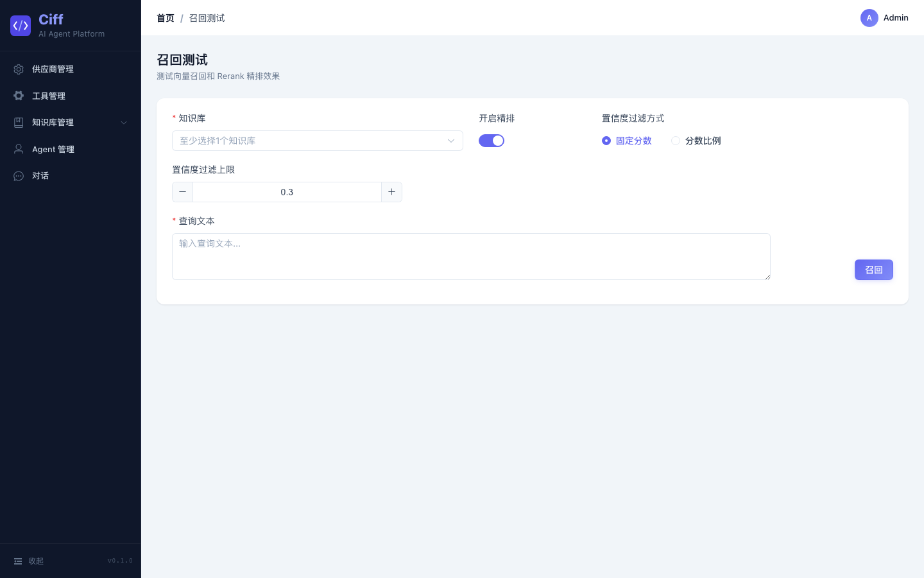This screenshot has width=924, height=578.
Task: Open the 知识库管理 menu item
Action: click(71, 123)
